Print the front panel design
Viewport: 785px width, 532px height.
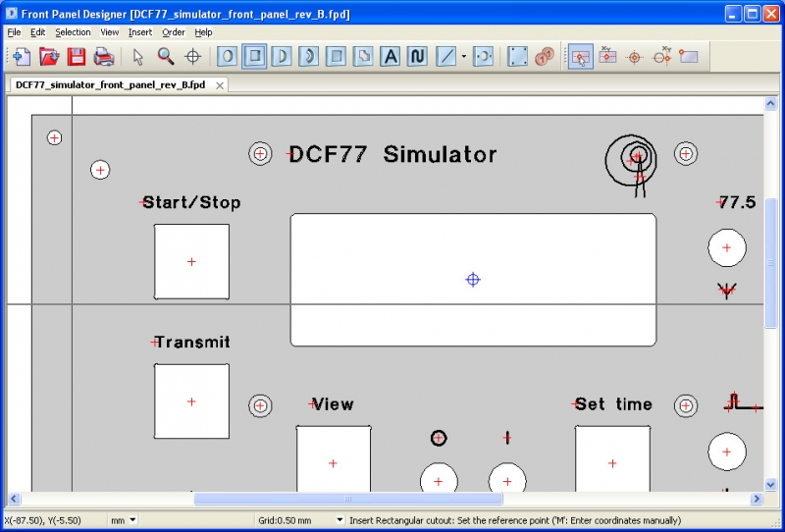pos(104,56)
